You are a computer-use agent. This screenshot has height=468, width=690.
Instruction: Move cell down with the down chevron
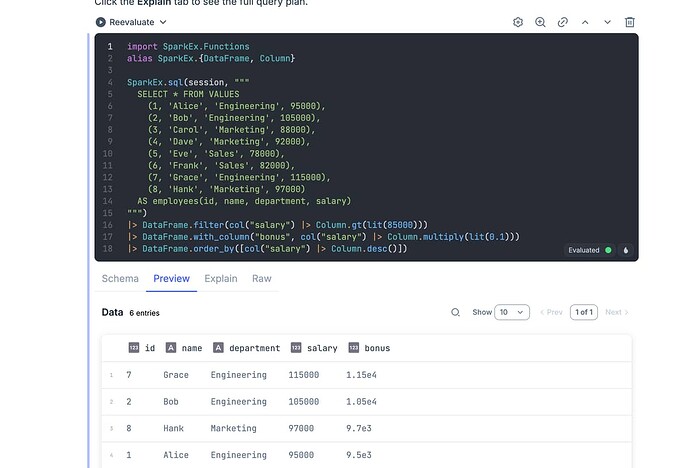(x=607, y=22)
